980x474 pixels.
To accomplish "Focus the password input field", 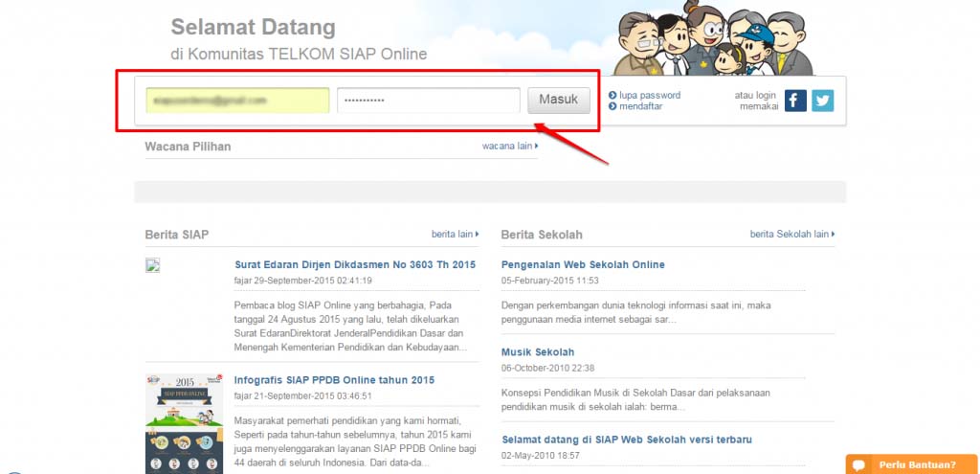I will (429, 100).
